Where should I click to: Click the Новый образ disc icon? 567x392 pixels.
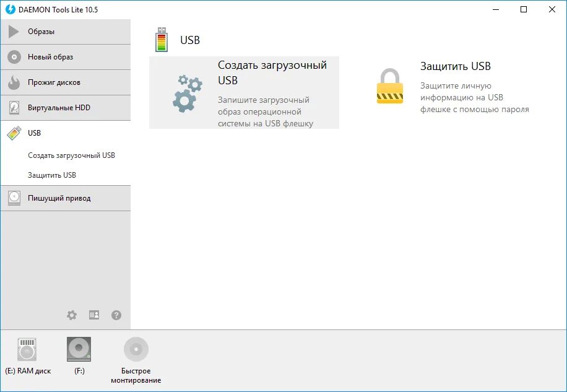[x=14, y=57]
